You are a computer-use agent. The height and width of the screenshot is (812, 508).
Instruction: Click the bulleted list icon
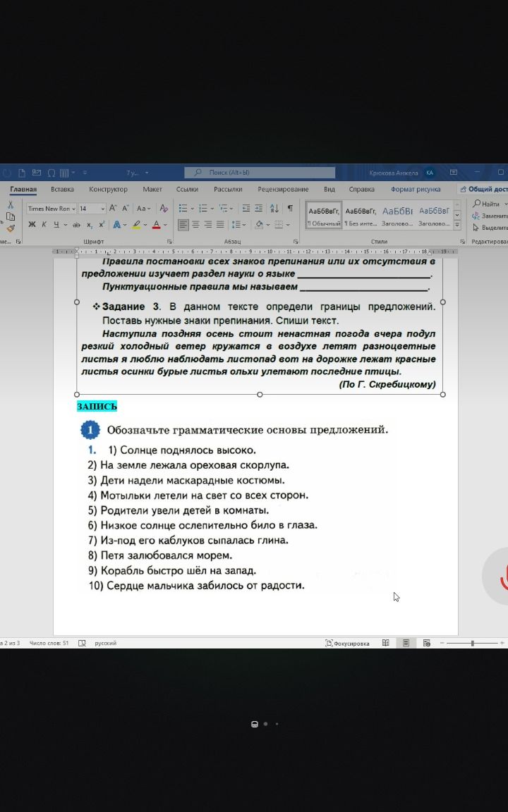click(x=183, y=208)
